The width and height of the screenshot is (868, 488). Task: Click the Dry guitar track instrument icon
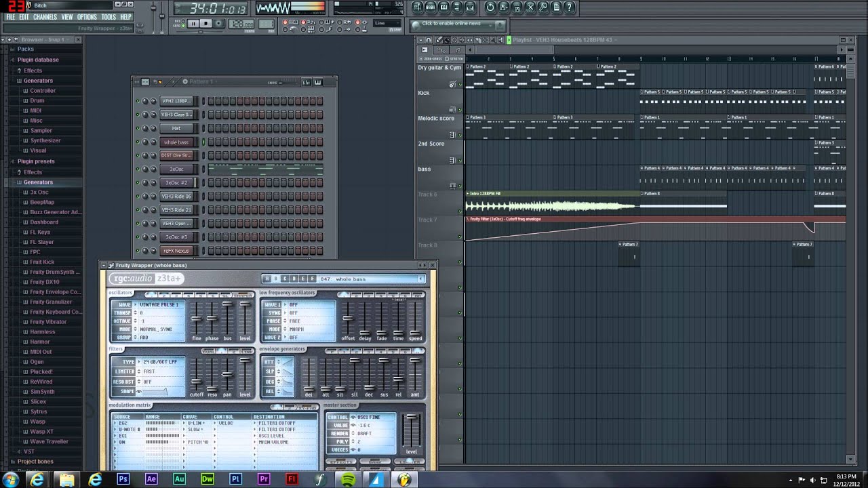point(452,84)
